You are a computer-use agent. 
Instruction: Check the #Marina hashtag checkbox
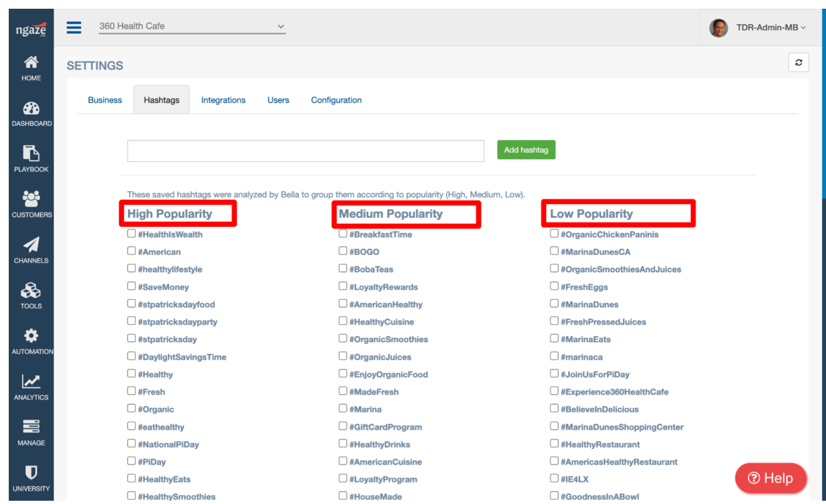pyautogui.click(x=343, y=408)
